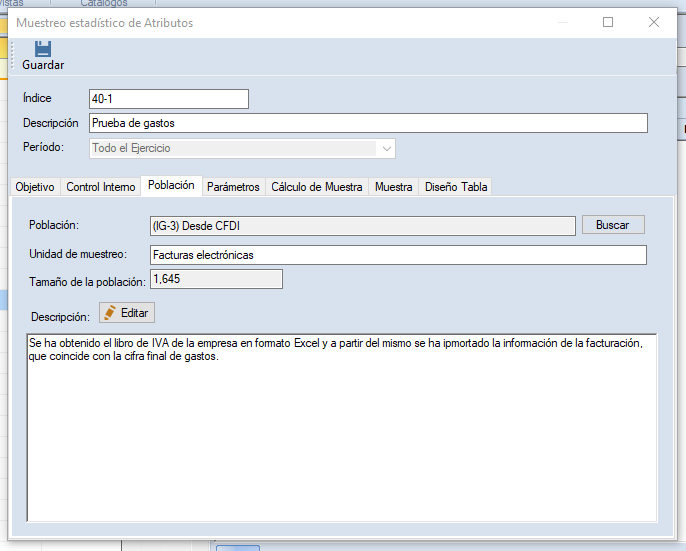Click the Tamaño de la población field
This screenshot has height=551, width=686.
[x=216, y=279]
